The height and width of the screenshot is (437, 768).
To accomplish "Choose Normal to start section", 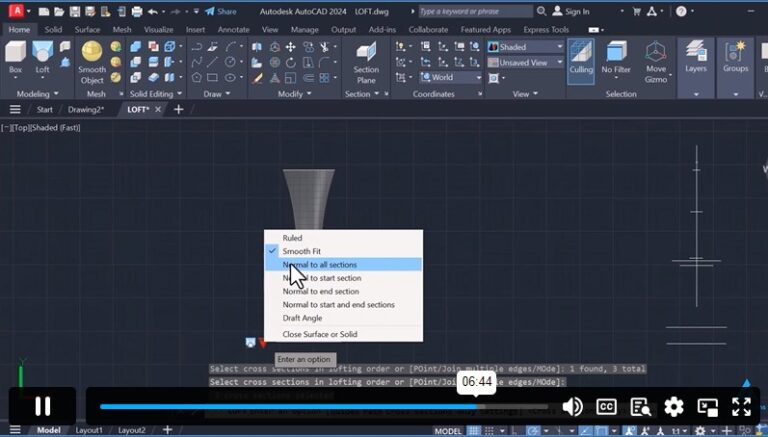I will point(343,278).
